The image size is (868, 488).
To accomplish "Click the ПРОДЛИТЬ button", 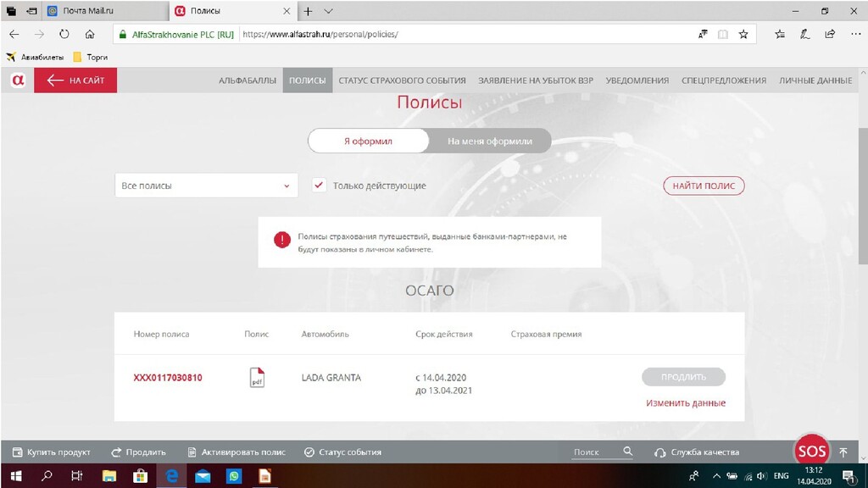I will [x=684, y=377].
